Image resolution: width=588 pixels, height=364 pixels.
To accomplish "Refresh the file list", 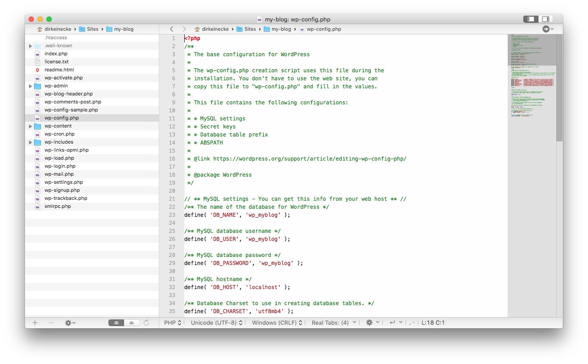I will pos(147,323).
